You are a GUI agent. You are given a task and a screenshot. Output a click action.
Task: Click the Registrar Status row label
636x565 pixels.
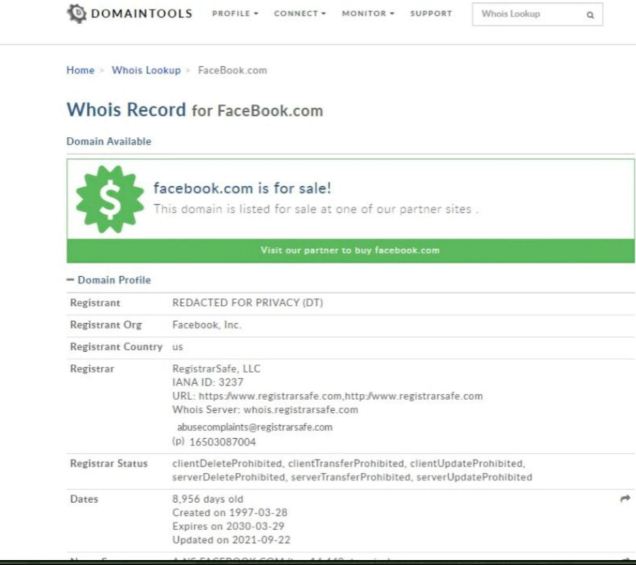pos(109,463)
